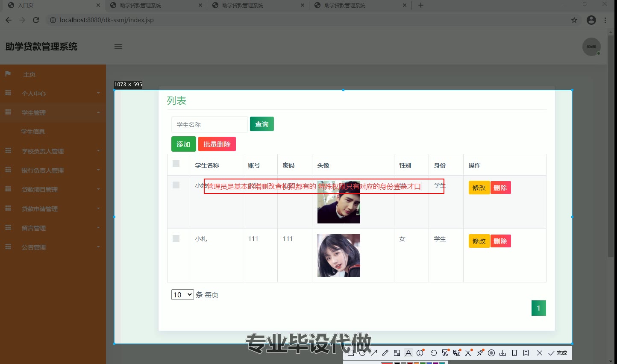Save the screenshot with download icon
Viewport: 617px width, 364px height.
(503, 353)
